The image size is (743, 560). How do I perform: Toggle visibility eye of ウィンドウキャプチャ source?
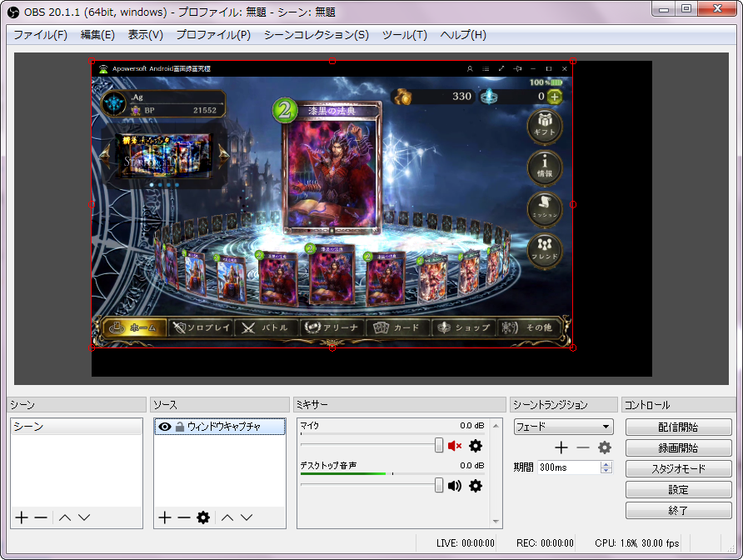click(164, 427)
